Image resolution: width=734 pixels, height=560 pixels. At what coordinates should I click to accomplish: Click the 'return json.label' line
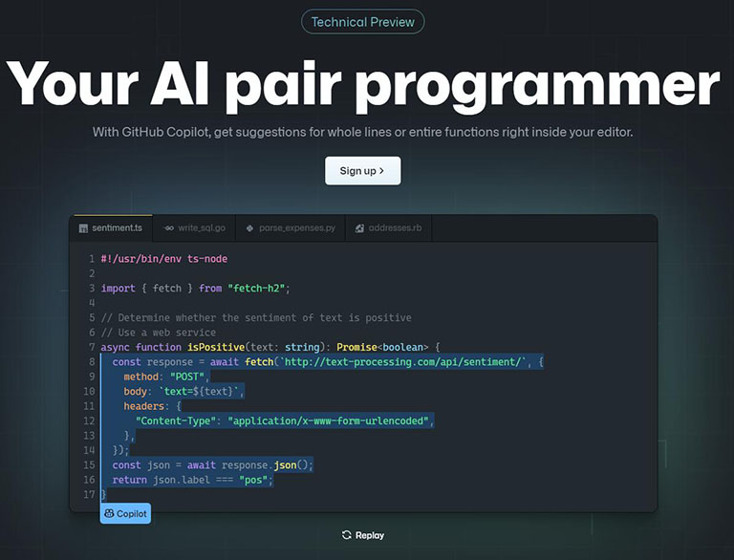(192, 480)
